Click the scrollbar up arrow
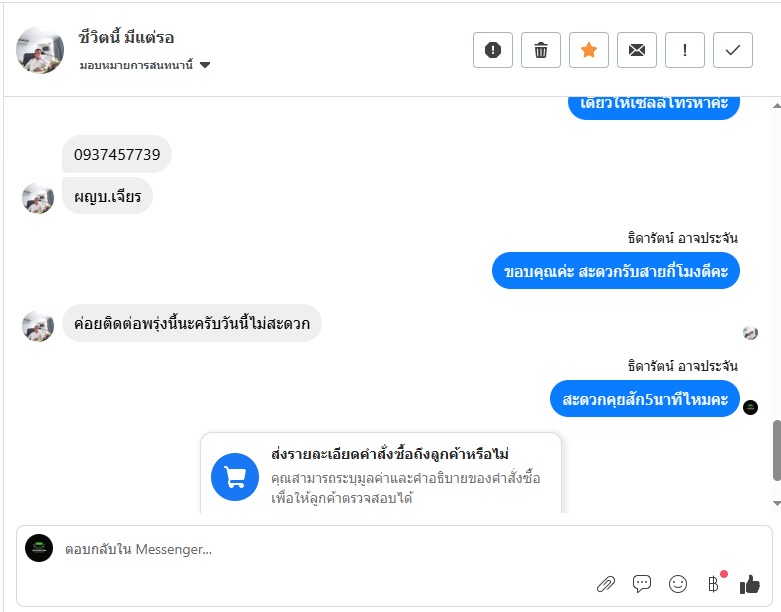 [x=775, y=105]
